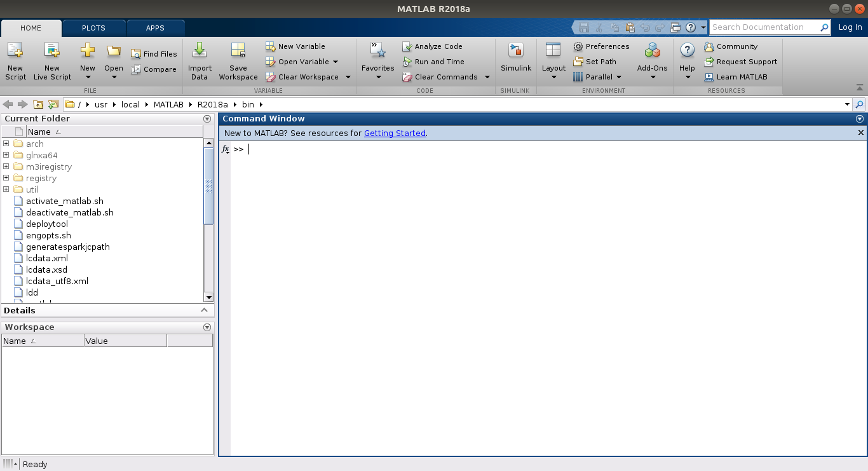This screenshot has width=868, height=471.
Task: Open Learn MATLAB resource
Action: point(735,77)
